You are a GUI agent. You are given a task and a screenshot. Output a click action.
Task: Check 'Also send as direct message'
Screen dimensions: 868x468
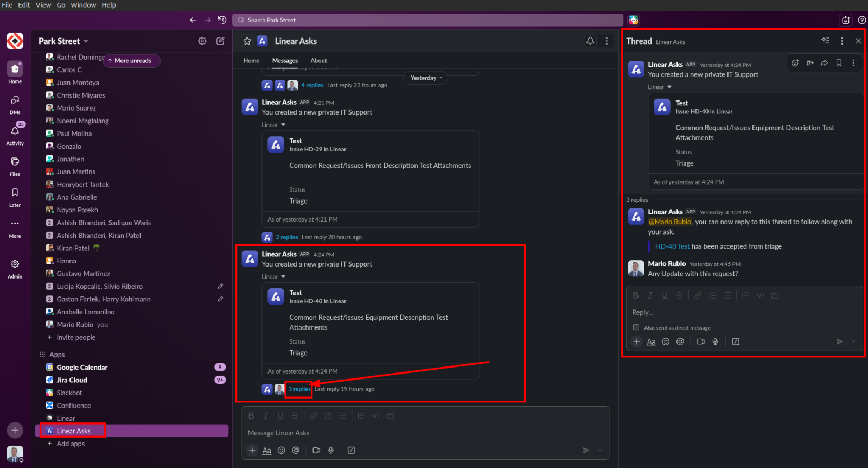tap(636, 327)
